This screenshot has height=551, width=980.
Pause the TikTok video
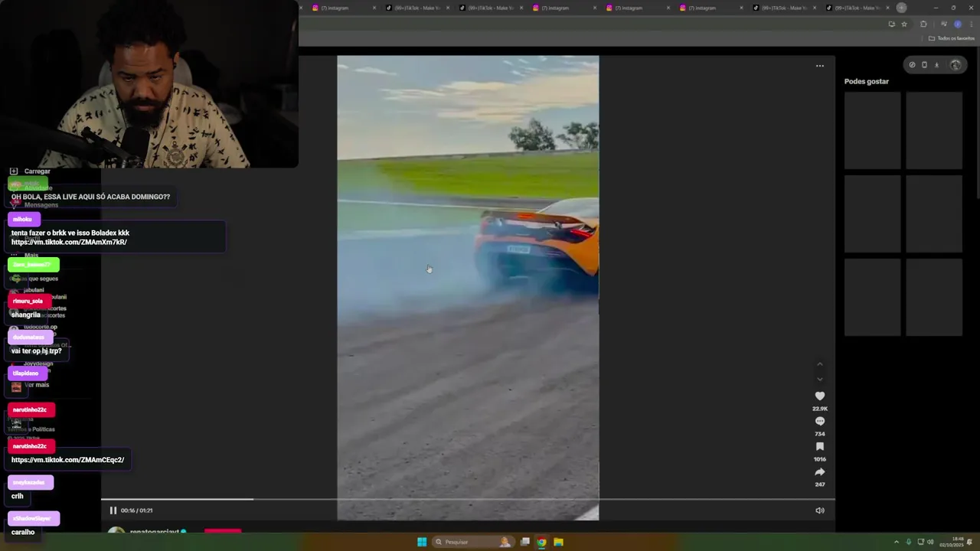113,510
